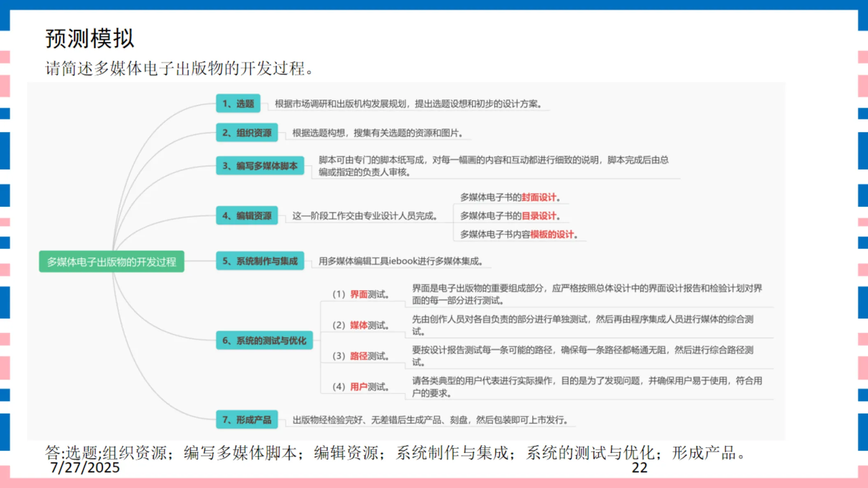Click the sub-item (2) 媒体测试
The height and width of the screenshot is (488, 868).
coord(361,325)
